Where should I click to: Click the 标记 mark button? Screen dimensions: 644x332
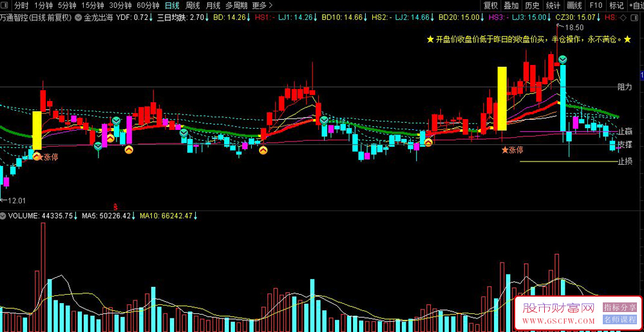[x=616, y=5]
